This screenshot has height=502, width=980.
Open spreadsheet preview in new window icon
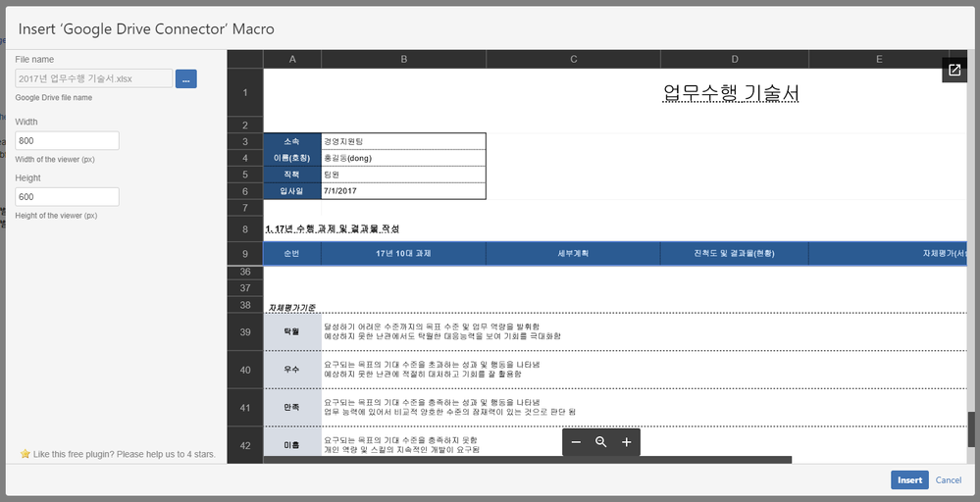click(x=954, y=70)
